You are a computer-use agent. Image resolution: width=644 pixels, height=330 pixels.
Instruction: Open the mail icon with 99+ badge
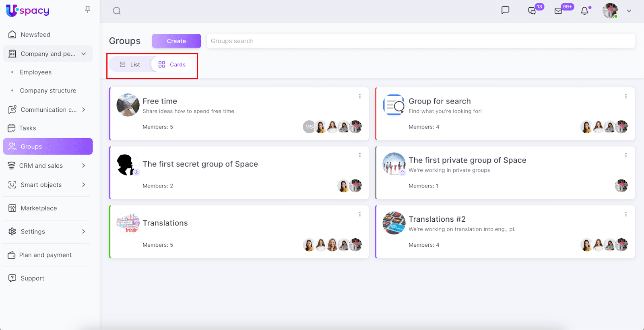(558, 11)
